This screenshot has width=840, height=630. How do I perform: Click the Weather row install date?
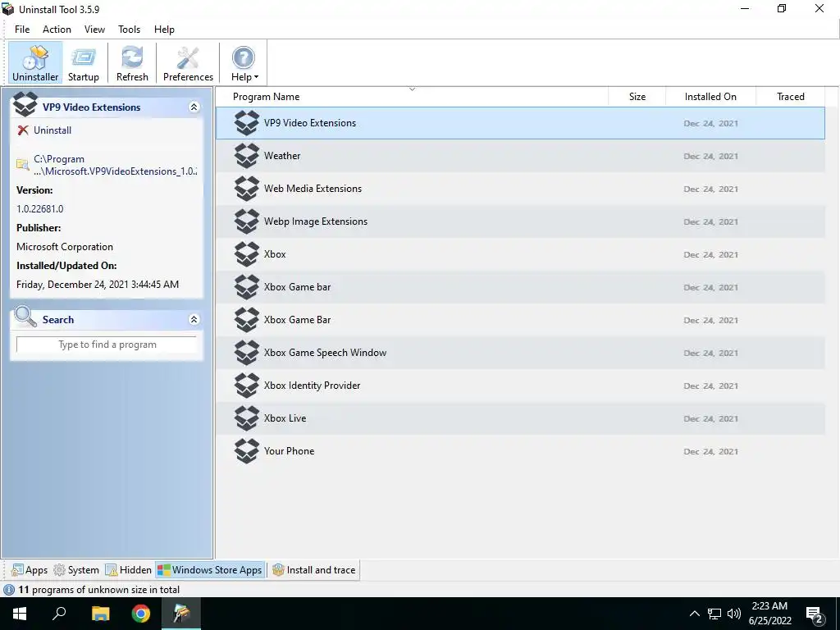point(710,157)
